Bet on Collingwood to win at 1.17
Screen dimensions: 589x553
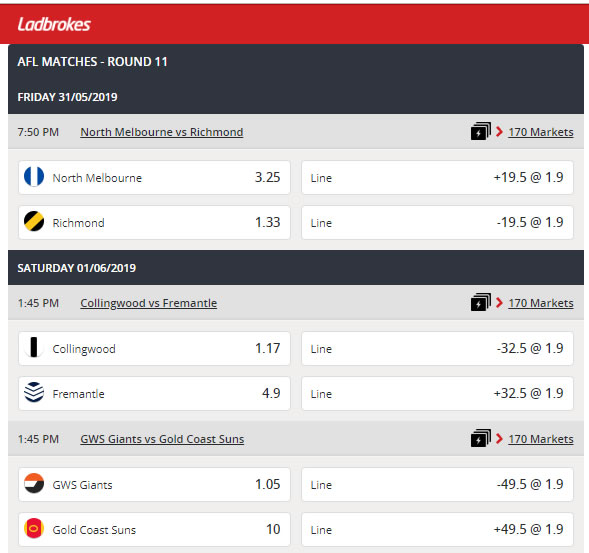point(154,348)
